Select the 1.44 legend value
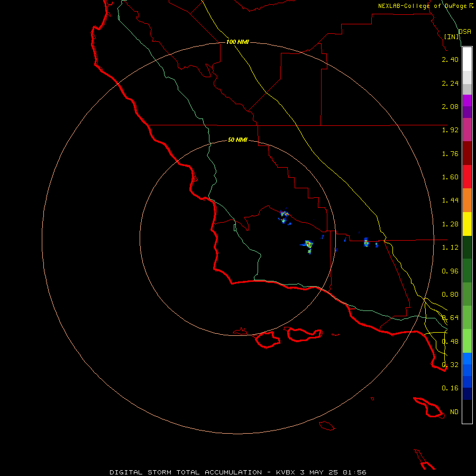The width and height of the screenshot is (476, 476). 450,200
